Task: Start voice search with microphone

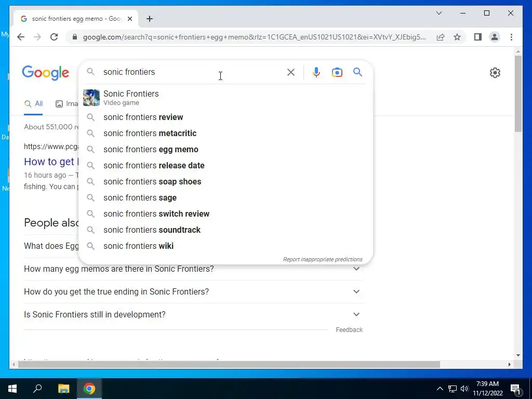Action: (316, 72)
